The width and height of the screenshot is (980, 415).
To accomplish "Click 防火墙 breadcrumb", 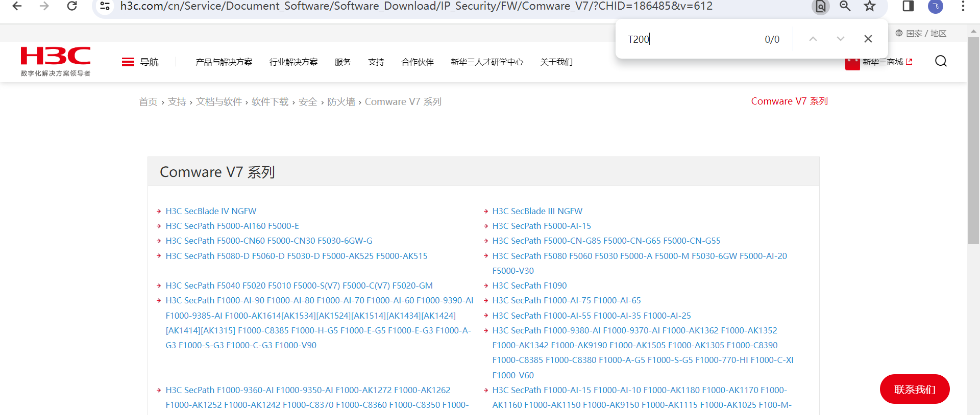I will click(x=341, y=102).
